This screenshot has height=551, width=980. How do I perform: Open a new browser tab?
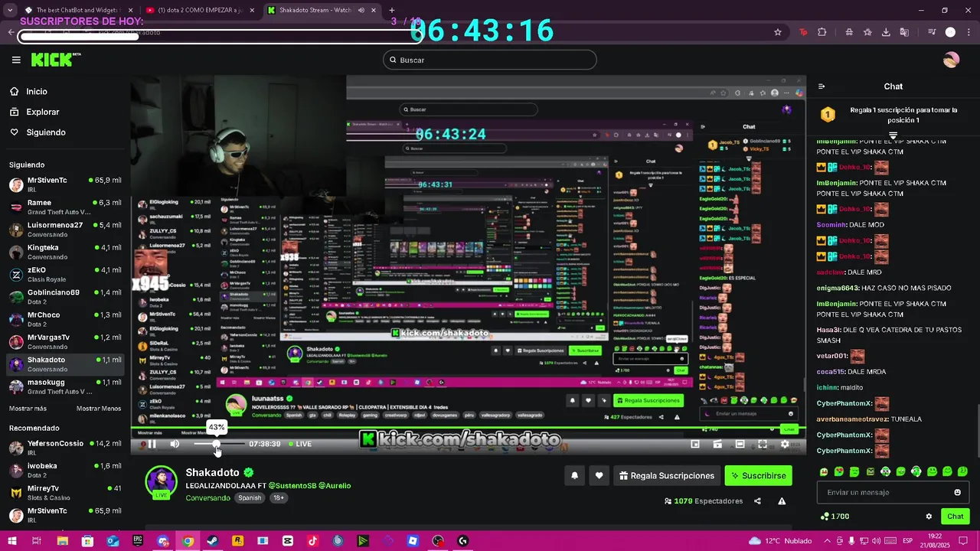coord(392,10)
